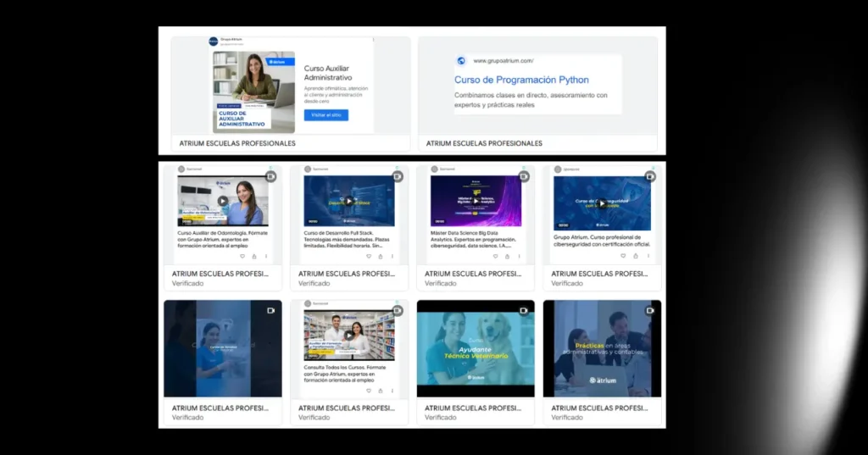Click video format icon on Full Stack ad

pyautogui.click(x=398, y=176)
